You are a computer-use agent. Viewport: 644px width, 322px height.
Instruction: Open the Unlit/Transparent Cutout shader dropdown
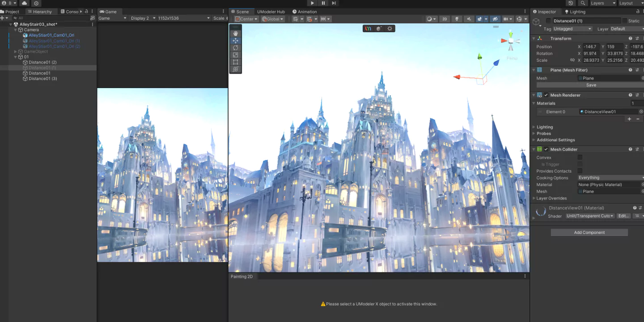590,216
